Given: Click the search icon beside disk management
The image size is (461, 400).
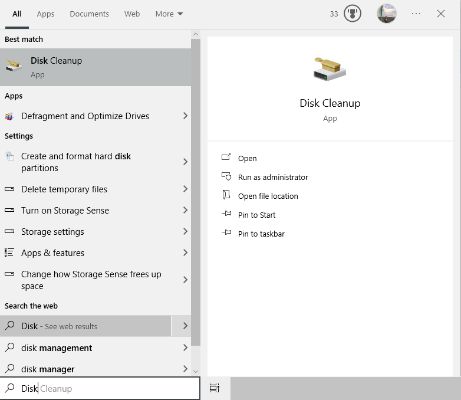Looking at the screenshot, I should coord(10,347).
